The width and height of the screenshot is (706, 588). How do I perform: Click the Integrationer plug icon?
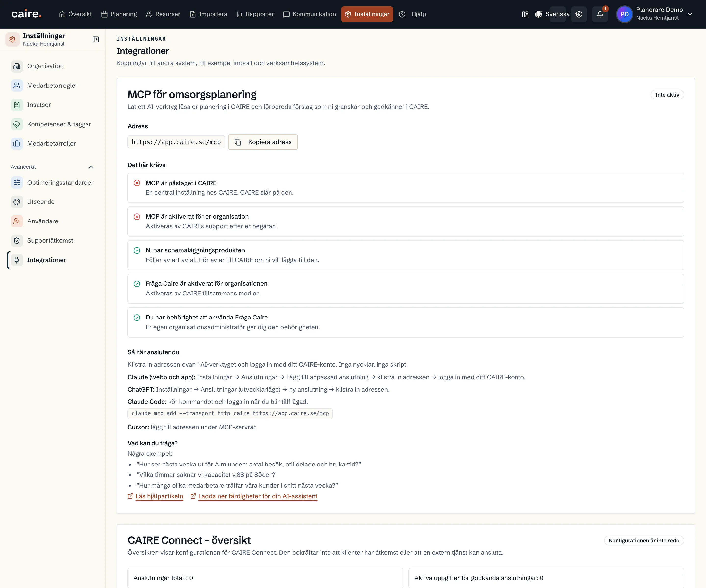[17, 260]
